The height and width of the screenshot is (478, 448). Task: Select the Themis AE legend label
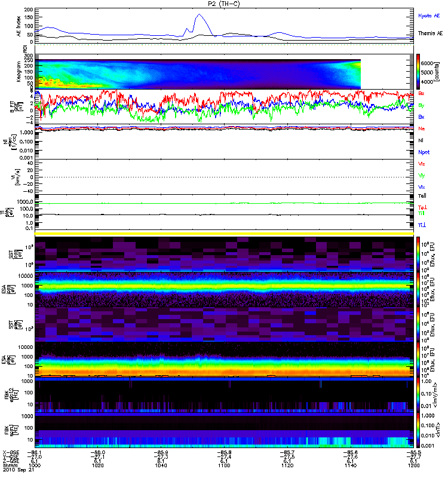coord(430,33)
